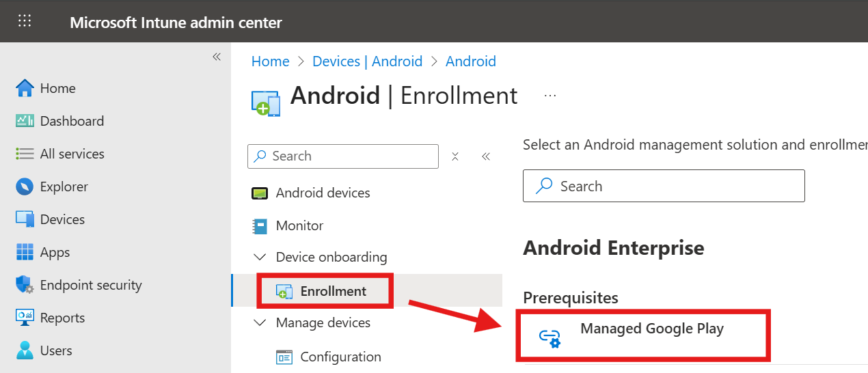Open the ellipsis more options menu
Viewport: 868px width, 373px height.
coord(550,96)
